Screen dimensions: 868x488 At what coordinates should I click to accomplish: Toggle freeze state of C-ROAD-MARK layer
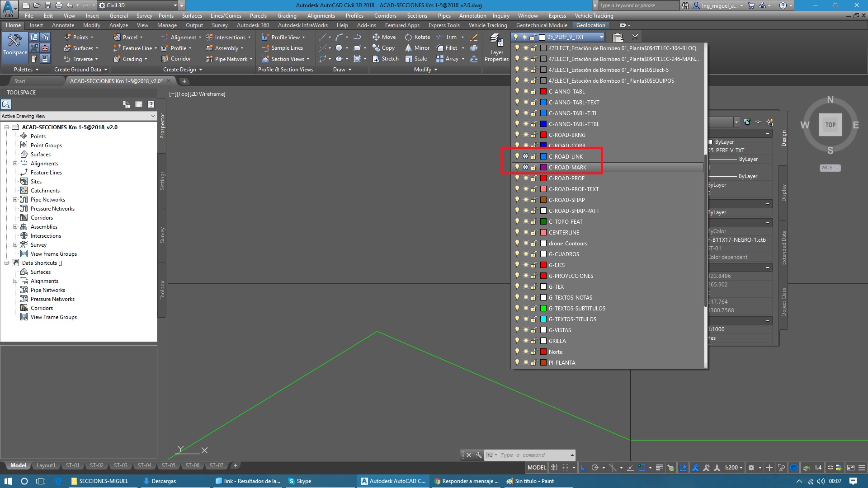pyautogui.click(x=525, y=167)
